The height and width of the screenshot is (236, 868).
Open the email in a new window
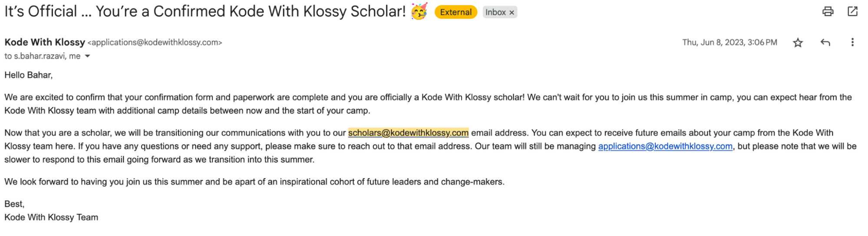click(852, 12)
